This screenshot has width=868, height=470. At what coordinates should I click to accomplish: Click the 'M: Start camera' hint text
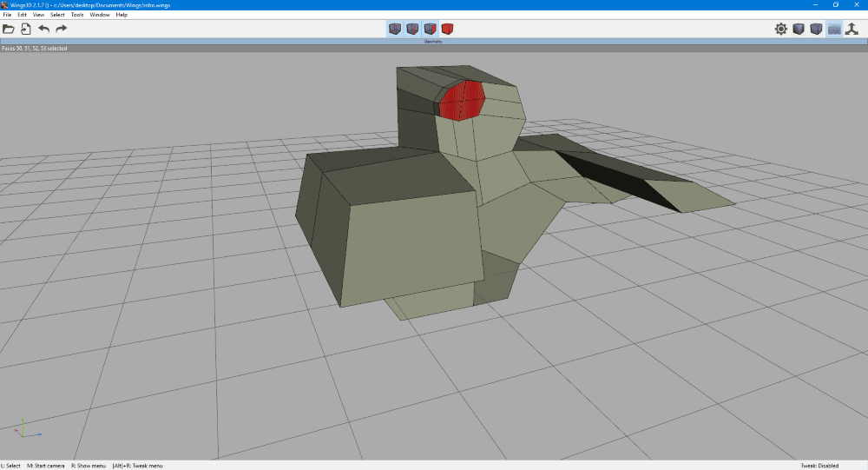(46, 466)
